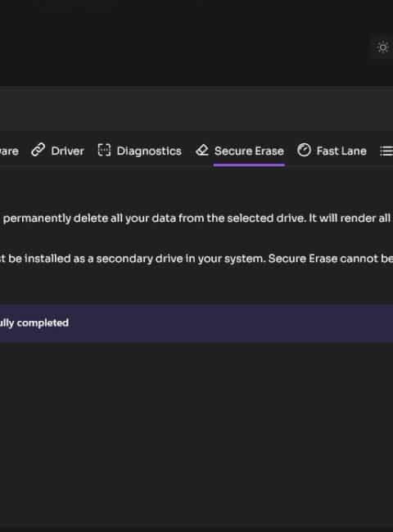Image resolution: width=393 pixels, height=532 pixels.
Task: Click the chain-link icon beside Driver
Action: coord(38,150)
